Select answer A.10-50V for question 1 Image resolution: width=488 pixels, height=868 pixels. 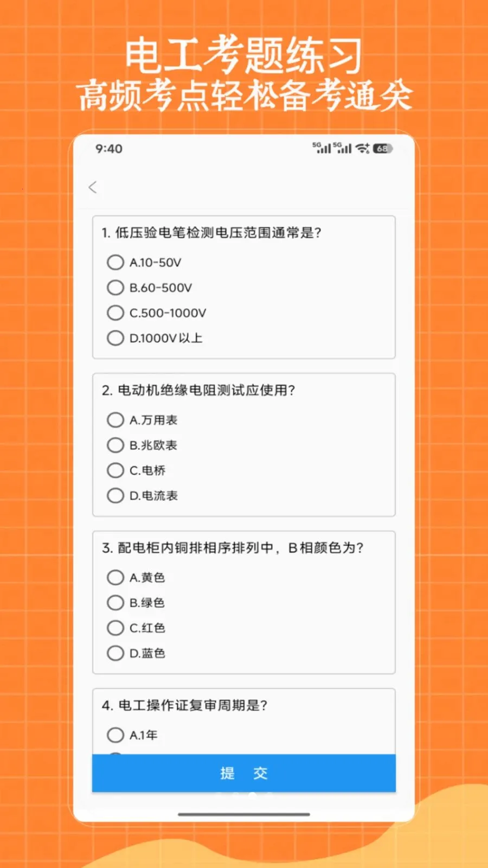tap(115, 263)
